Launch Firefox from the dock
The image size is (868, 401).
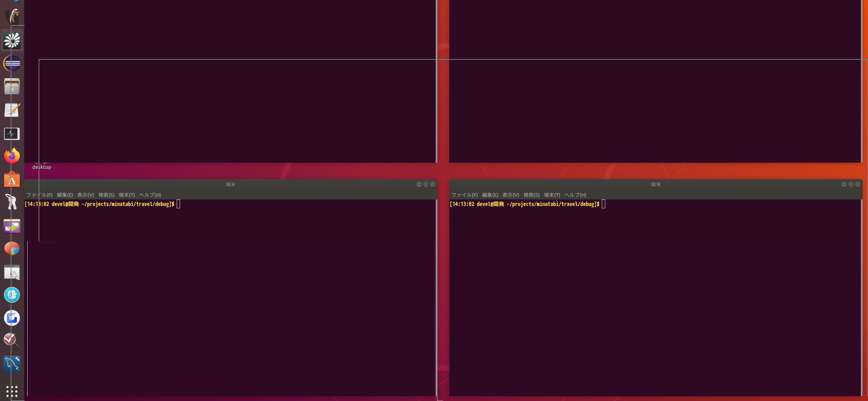(12, 156)
